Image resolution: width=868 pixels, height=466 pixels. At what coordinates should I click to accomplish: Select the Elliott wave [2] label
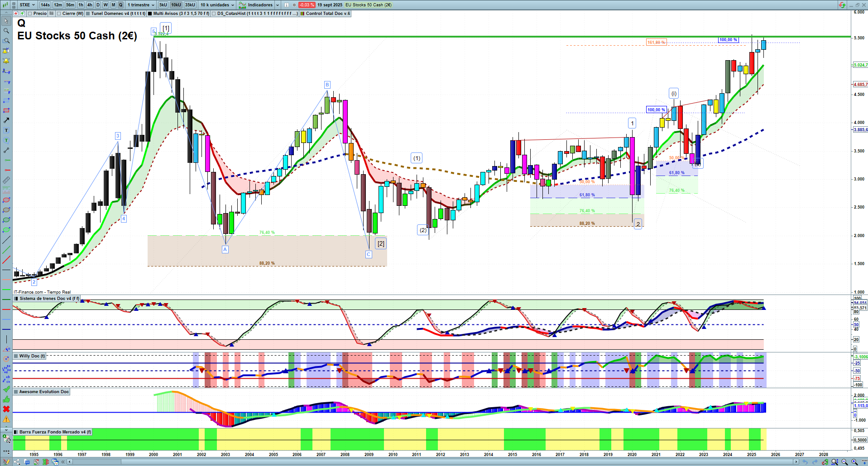point(381,243)
